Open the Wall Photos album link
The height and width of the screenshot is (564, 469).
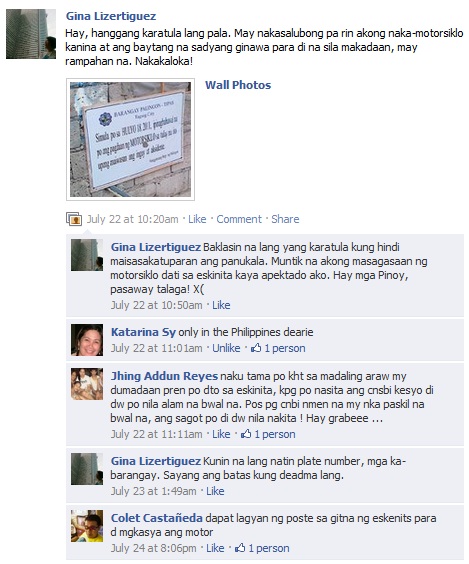coord(238,85)
